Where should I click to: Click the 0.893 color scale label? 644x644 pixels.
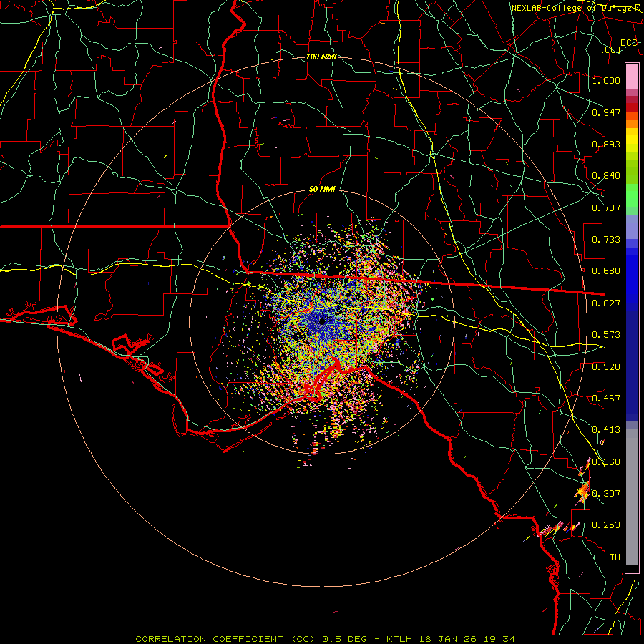[606, 144]
